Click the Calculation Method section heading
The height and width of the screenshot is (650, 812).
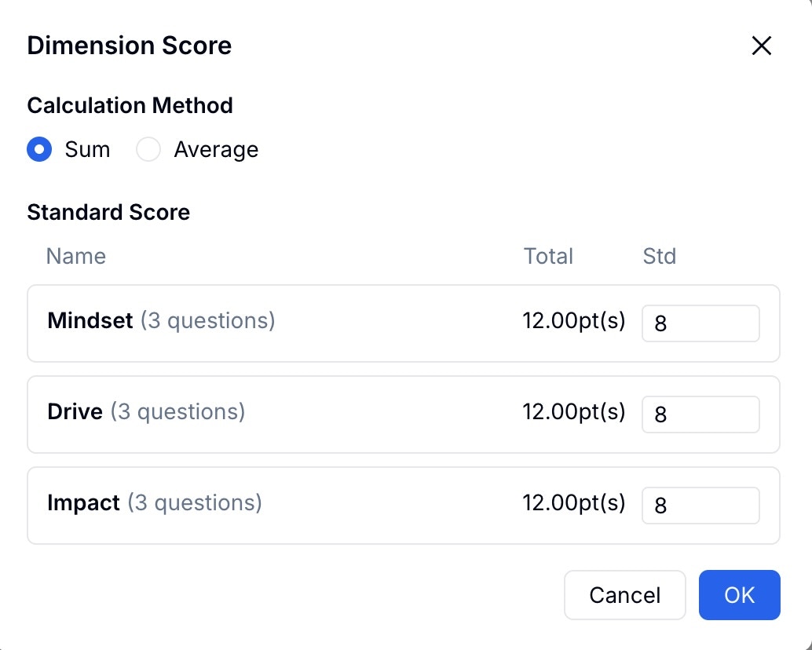coord(130,105)
